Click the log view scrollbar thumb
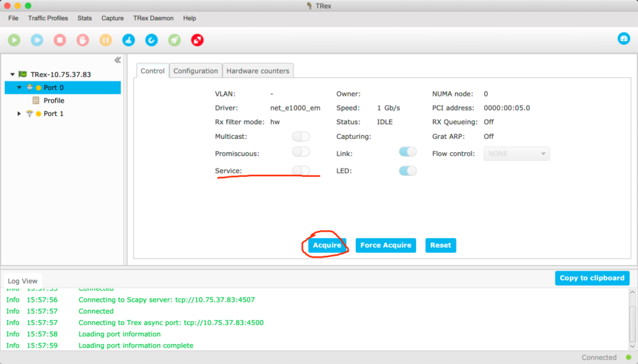The width and height of the screenshot is (638, 364). tap(632, 324)
